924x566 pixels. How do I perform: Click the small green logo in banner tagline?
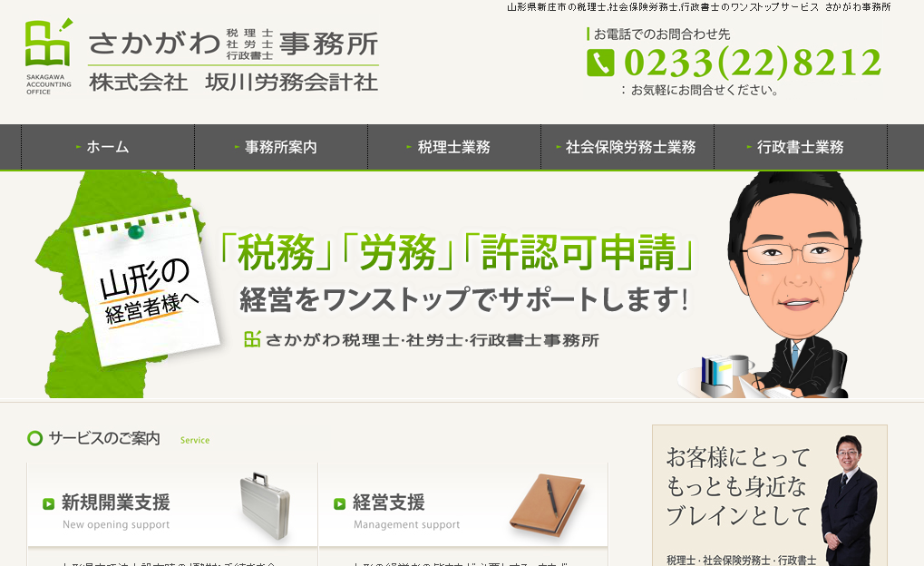[252, 339]
